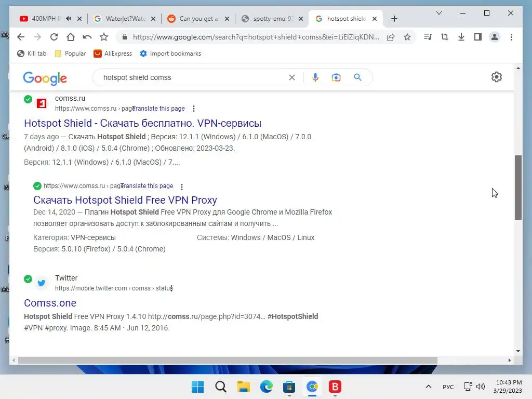Show hidden system tray icons
Screen dimensions: 532x399
(429, 387)
